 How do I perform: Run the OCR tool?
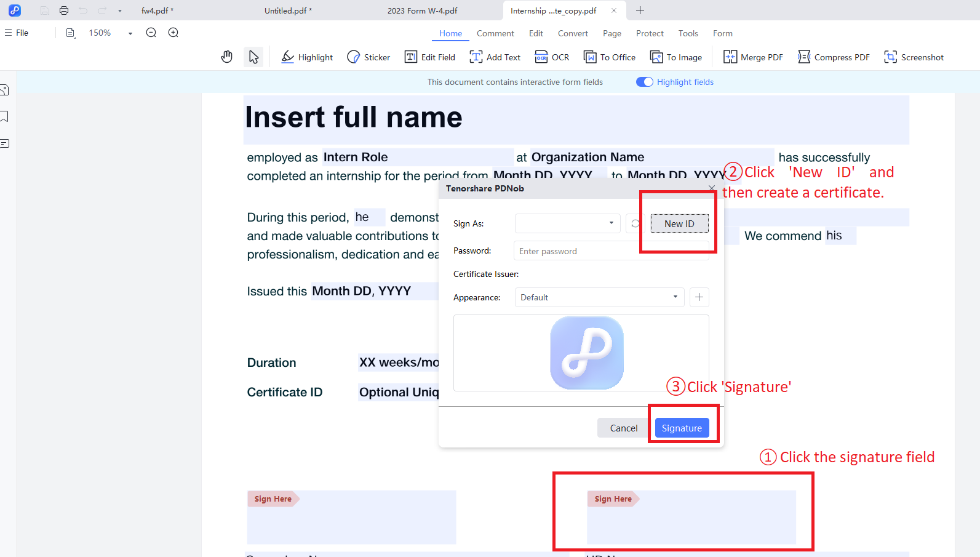pyautogui.click(x=552, y=57)
